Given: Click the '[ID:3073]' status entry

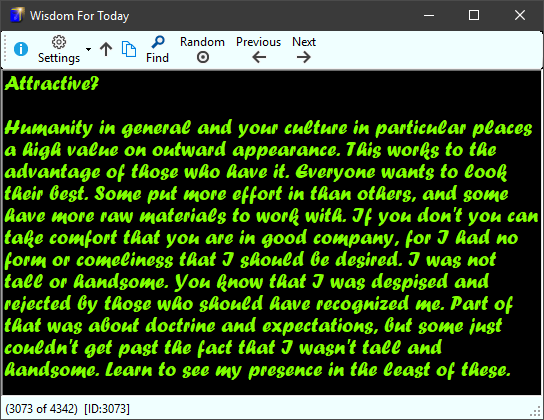Looking at the screenshot, I should (107, 409).
